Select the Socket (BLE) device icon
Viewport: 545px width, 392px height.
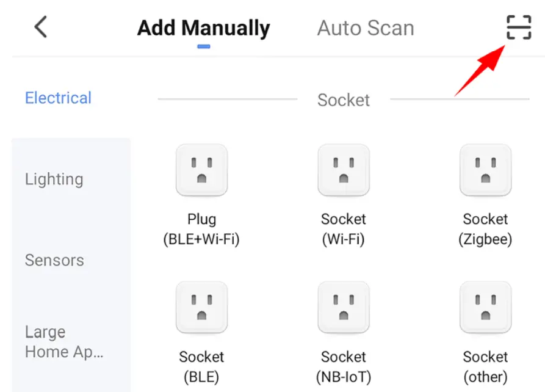click(x=201, y=307)
